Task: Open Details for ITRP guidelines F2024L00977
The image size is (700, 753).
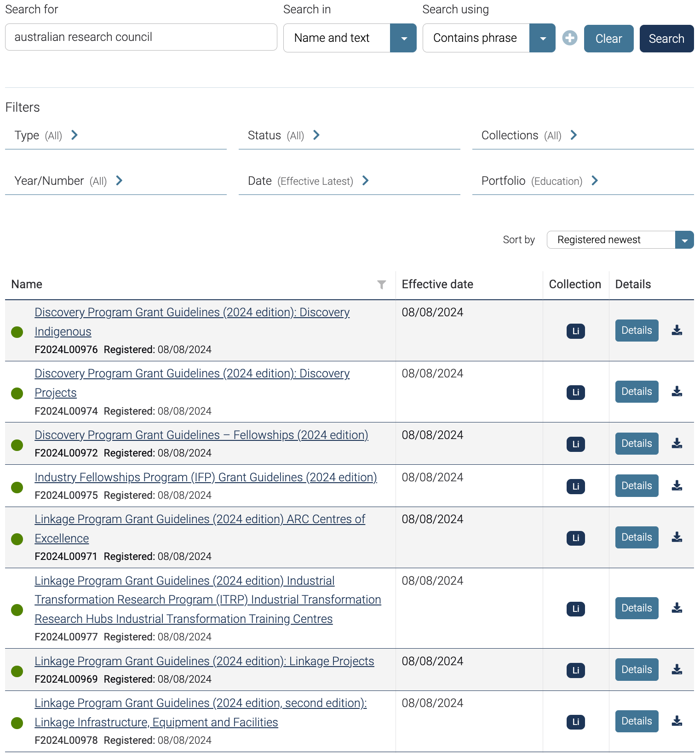Action: coord(637,608)
